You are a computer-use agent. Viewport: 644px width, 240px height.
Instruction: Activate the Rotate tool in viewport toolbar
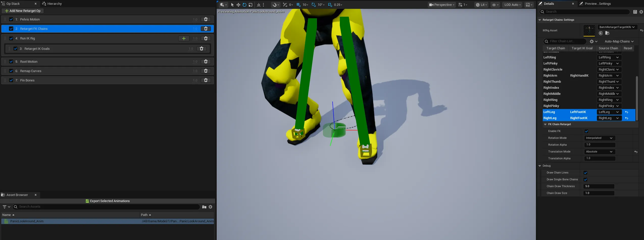pyautogui.click(x=244, y=5)
